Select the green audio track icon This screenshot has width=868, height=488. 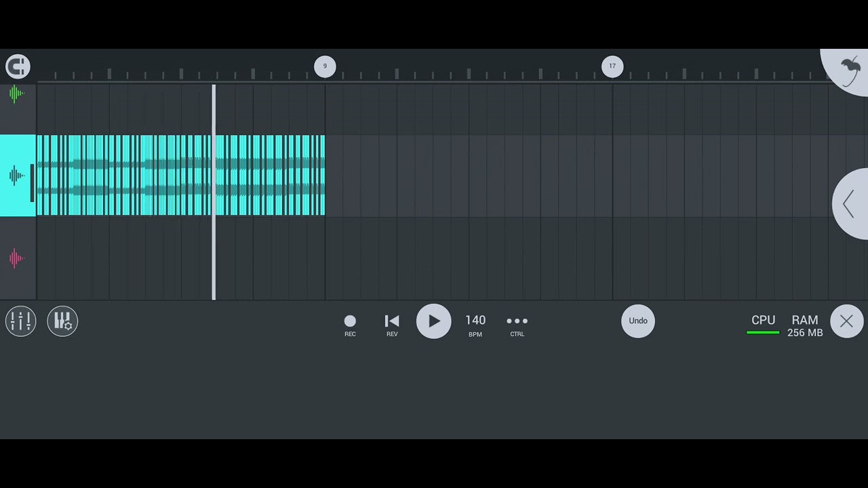click(16, 94)
